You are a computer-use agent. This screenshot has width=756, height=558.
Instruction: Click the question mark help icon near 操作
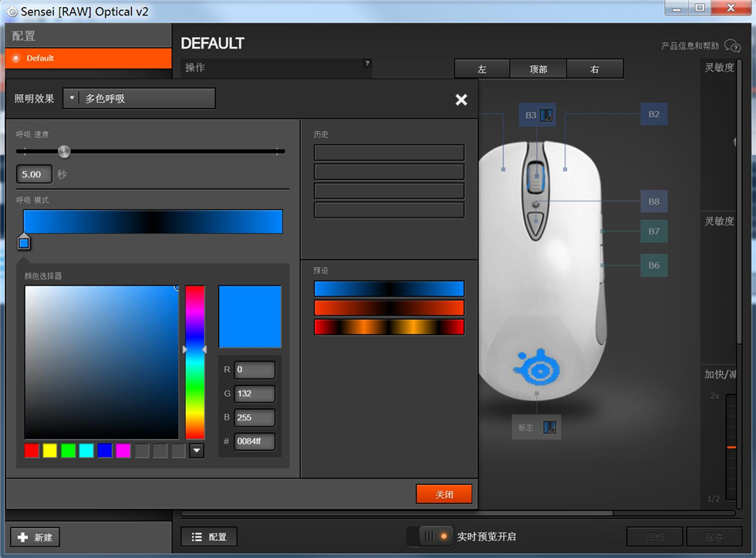[x=367, y=63]
